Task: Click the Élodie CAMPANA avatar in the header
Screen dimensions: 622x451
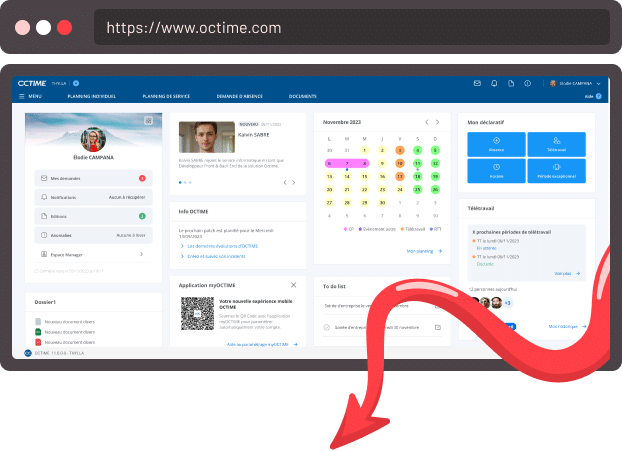Action: click(x=553, y=83)
